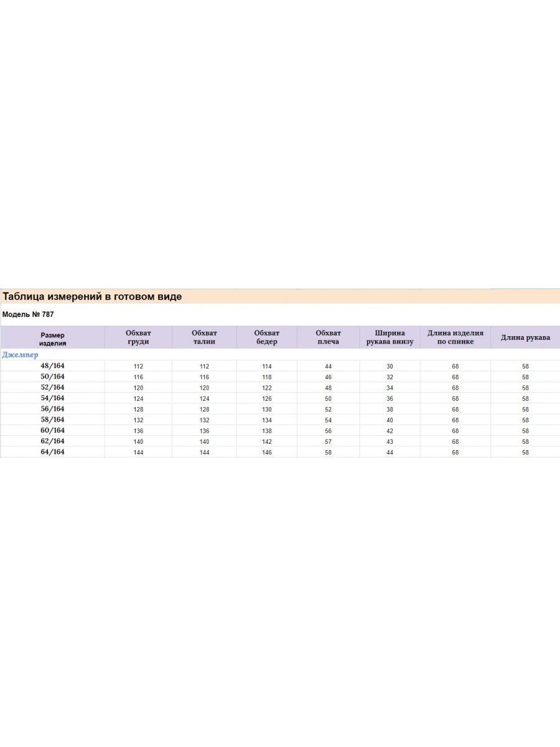
Task: Click the 'Ширина рукава внизу' header
Action: click(x=390, y=337)
